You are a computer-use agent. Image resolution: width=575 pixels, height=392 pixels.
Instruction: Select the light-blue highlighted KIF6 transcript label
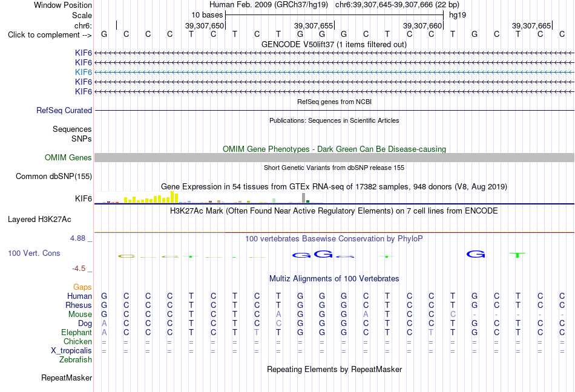[x=84, y=72]
